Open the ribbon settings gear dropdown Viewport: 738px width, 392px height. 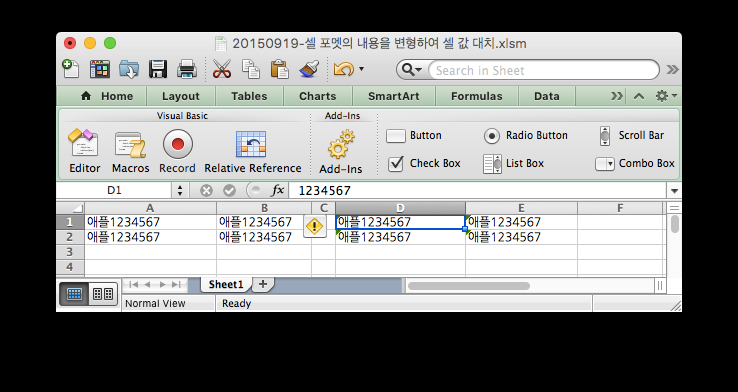pyautogui.click(x=666, y=96)
